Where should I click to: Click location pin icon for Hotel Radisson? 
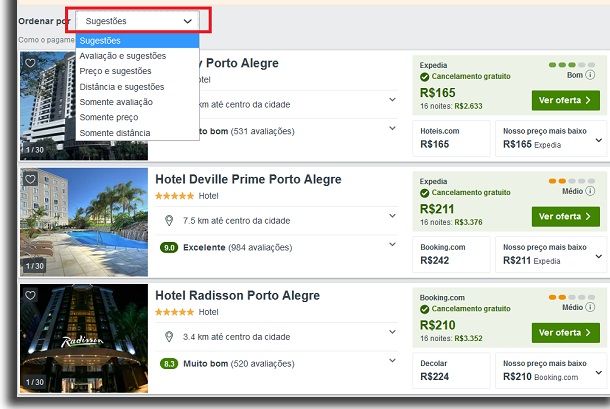[169, 337]
